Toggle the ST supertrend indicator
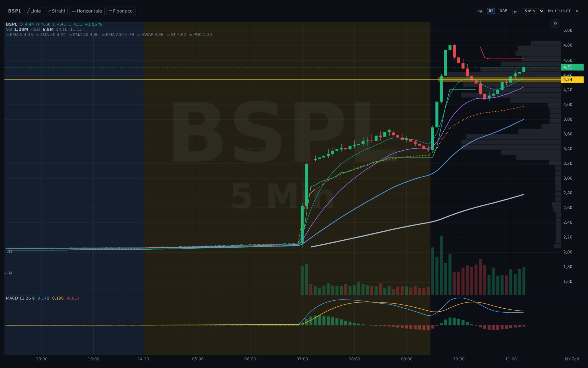588x368 pixels. (x=491, y=11)
